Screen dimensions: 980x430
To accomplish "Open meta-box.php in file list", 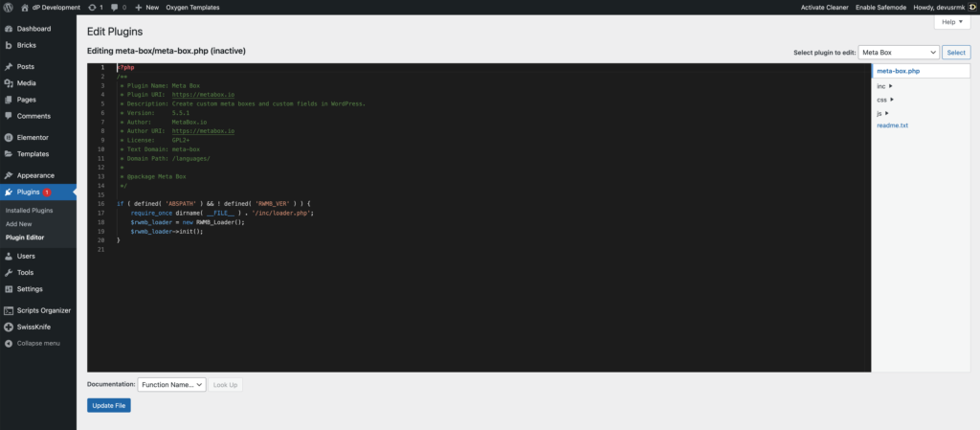I will [x=898, y=71].
